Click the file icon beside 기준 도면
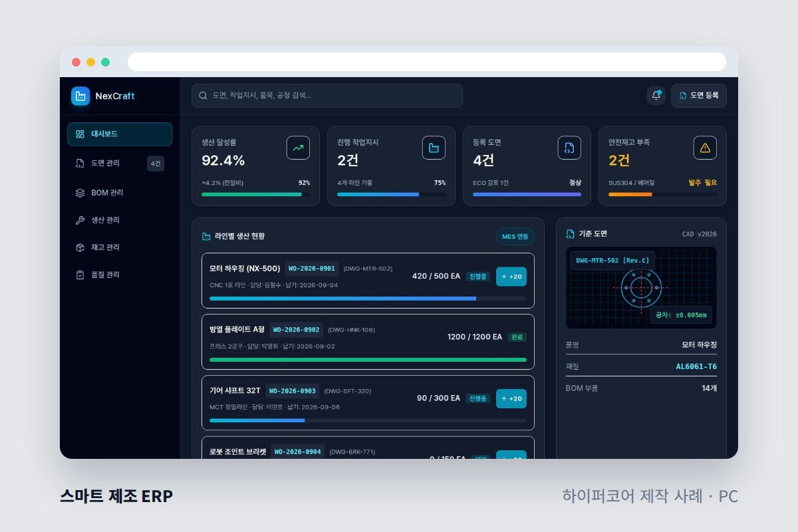 (570, 233)
